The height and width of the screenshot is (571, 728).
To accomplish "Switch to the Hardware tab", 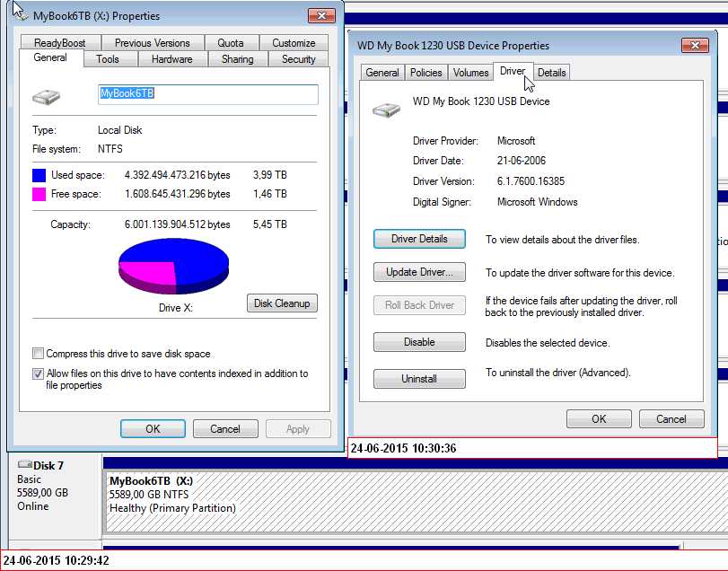I will 171,59.
